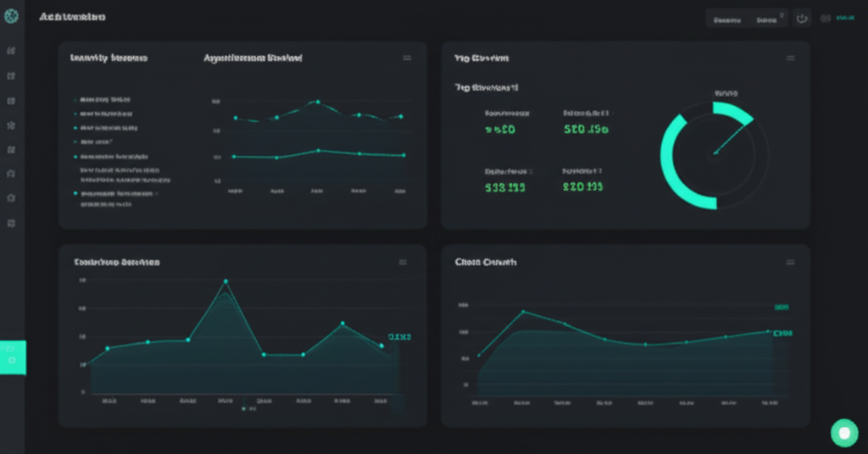Click the teal text link in the top-right corner

[845, 18]
